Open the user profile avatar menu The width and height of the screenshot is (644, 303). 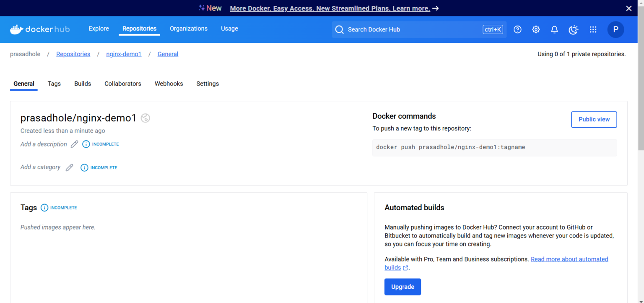point(615,29)
